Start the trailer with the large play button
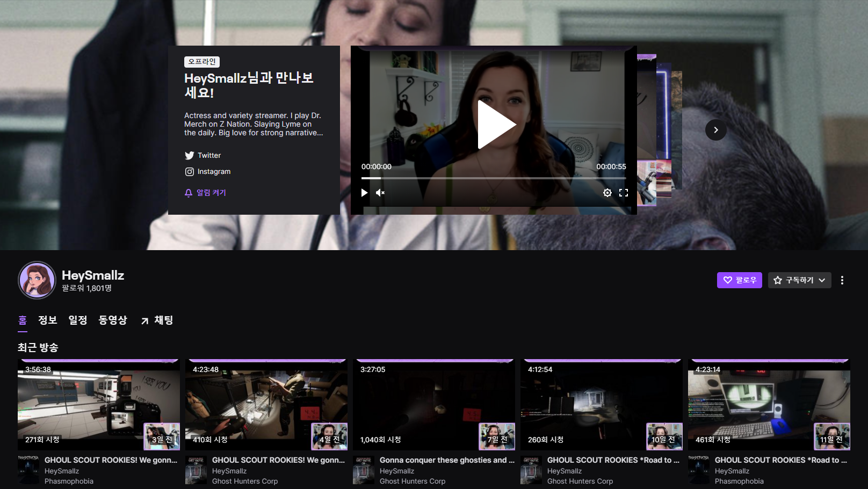The image size is (868, 489). click(x=496, y=125)
